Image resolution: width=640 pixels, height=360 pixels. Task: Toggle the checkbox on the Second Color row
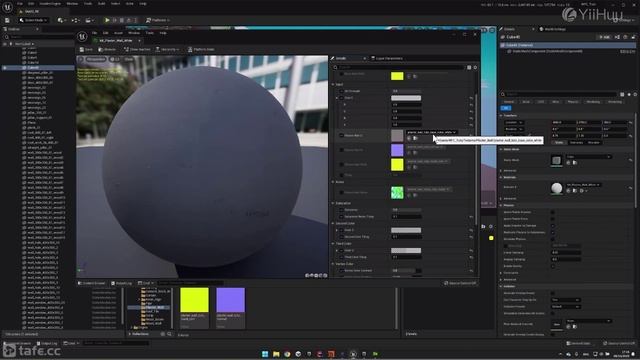[341, 230]
